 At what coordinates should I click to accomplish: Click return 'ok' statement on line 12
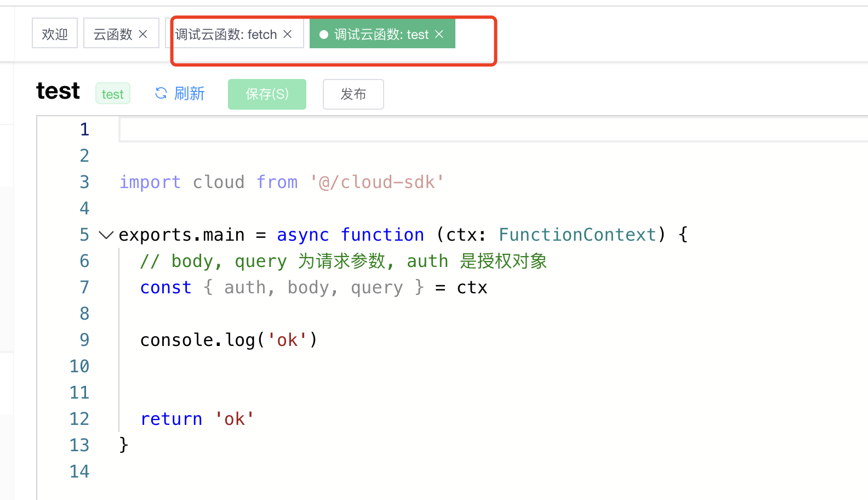pos(197,419)
